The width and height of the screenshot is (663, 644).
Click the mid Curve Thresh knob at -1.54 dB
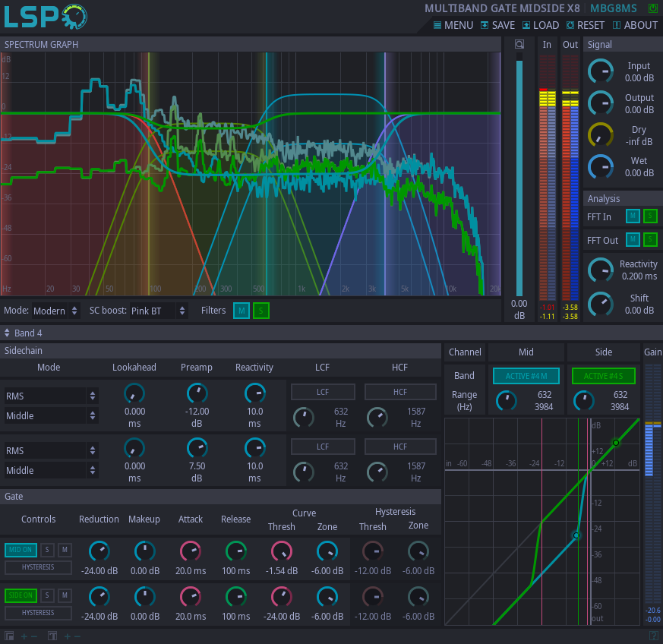[282, 551]
